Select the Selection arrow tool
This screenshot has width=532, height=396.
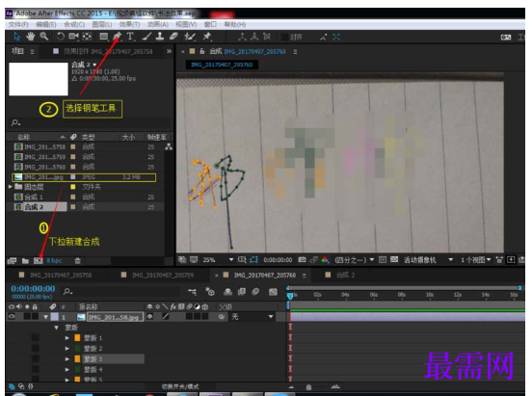[16, 37]
